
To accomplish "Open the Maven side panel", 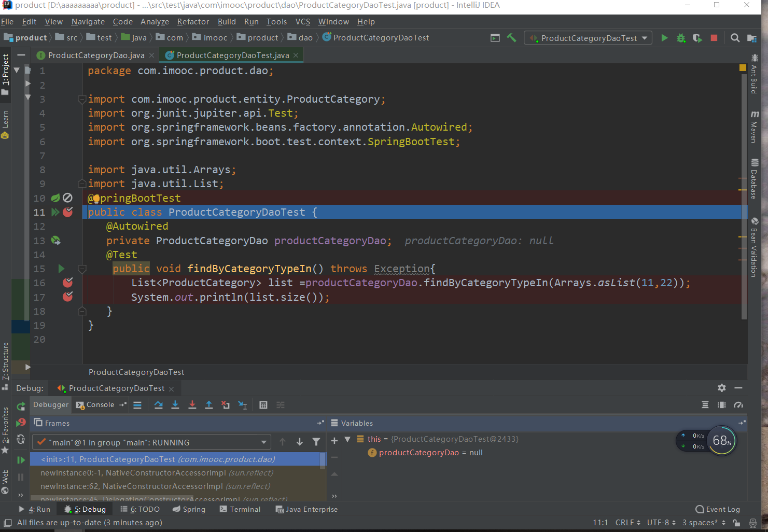I will (754, 126).
